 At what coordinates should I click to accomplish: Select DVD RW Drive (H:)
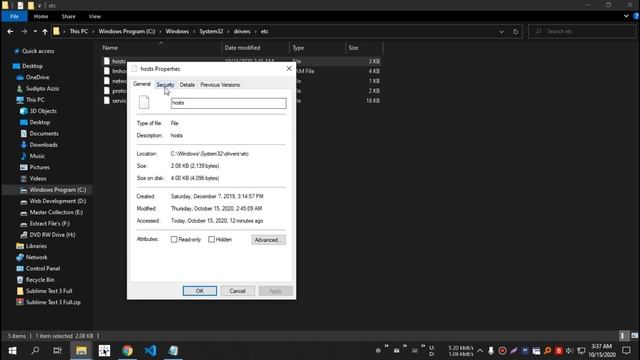click(x=52, y=235)
